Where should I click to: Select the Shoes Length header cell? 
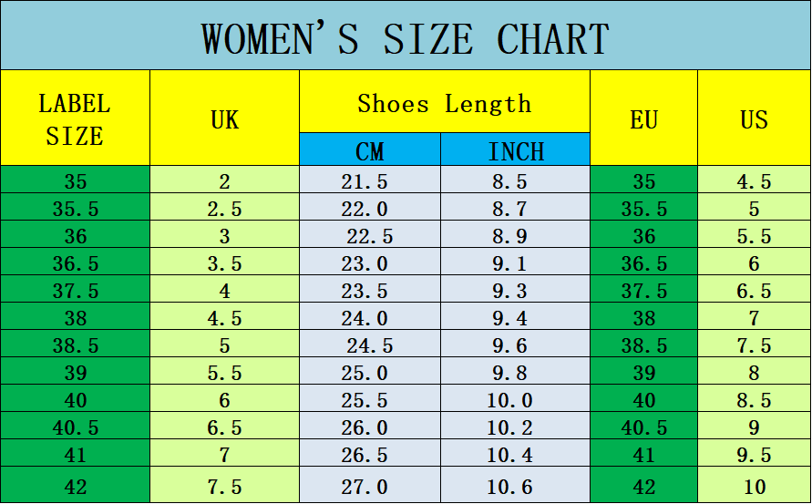[x=444, y=103]
